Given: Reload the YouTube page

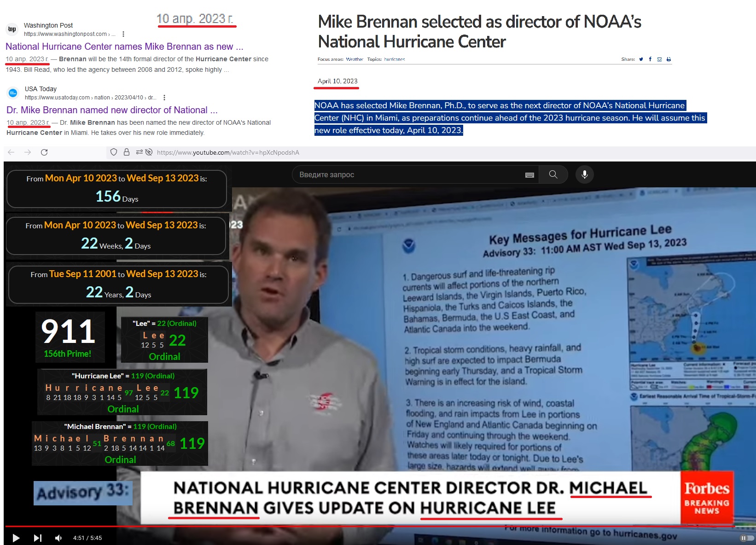Looking at the screenshot, I should click(44, 152).
